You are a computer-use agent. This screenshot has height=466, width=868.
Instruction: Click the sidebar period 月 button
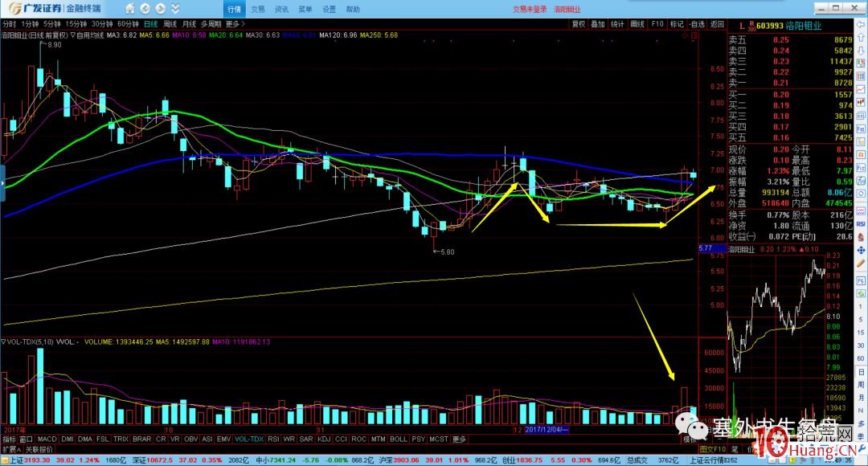click(x=862, y=398)
